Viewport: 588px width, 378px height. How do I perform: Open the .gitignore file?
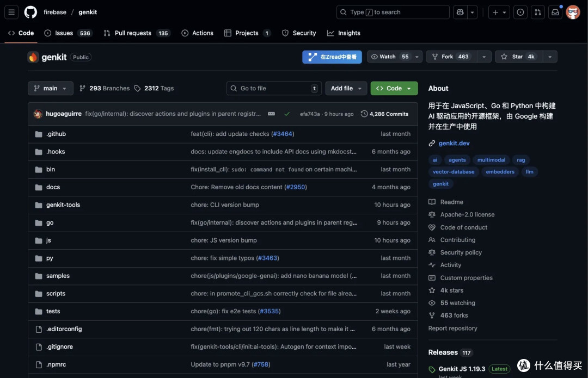60,347
